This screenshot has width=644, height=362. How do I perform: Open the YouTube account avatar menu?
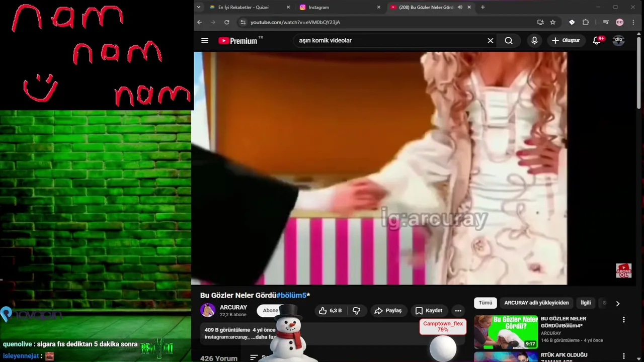pyautogui.click(x=618, y=41)
